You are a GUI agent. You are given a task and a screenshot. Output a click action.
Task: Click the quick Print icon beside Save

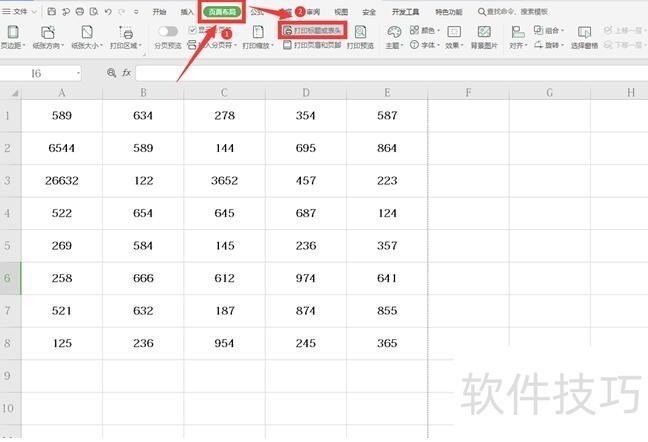click(80, 12)
